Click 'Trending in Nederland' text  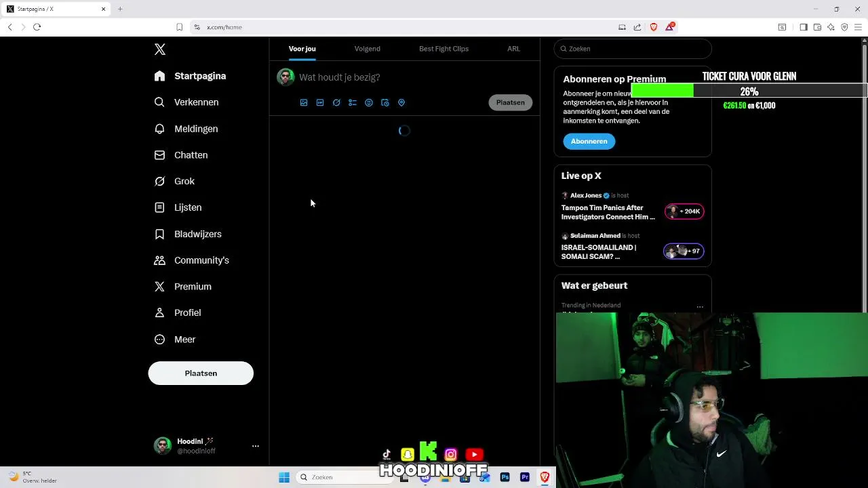point(591,306)
